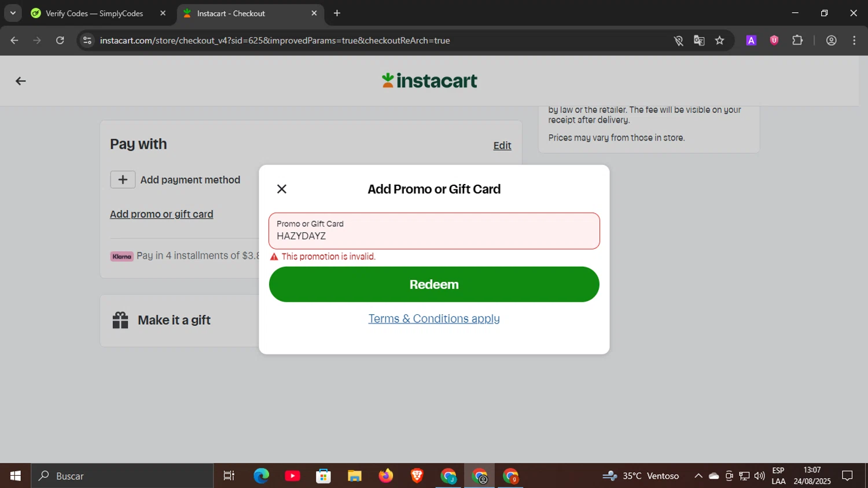Image resolution: width=868 pixels, height=488 pixels.
Task: Click the Buscar taskbar search box
Action: click(x=123, y=476)
